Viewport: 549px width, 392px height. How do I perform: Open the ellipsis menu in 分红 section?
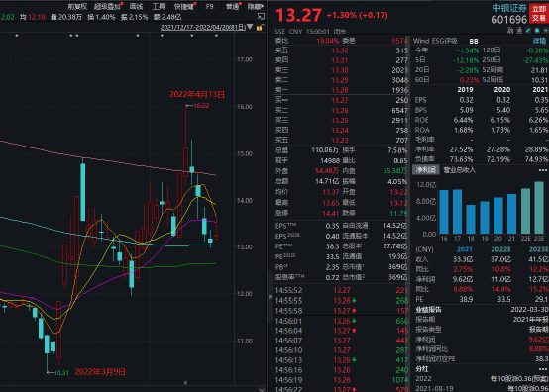click(543, 369)
